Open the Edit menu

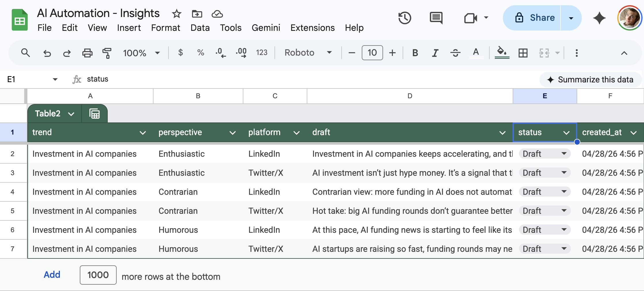[69, 28]
